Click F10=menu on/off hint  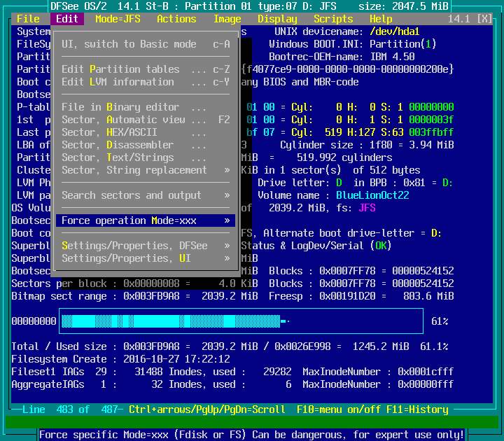(x=339, y=409)
